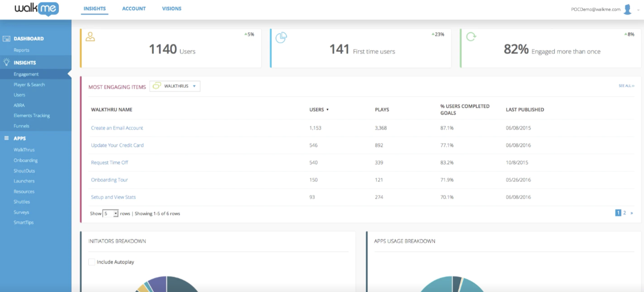644x292 pixels.
Task: Click the First time users pie icon
Action: (x=281, y=38)
